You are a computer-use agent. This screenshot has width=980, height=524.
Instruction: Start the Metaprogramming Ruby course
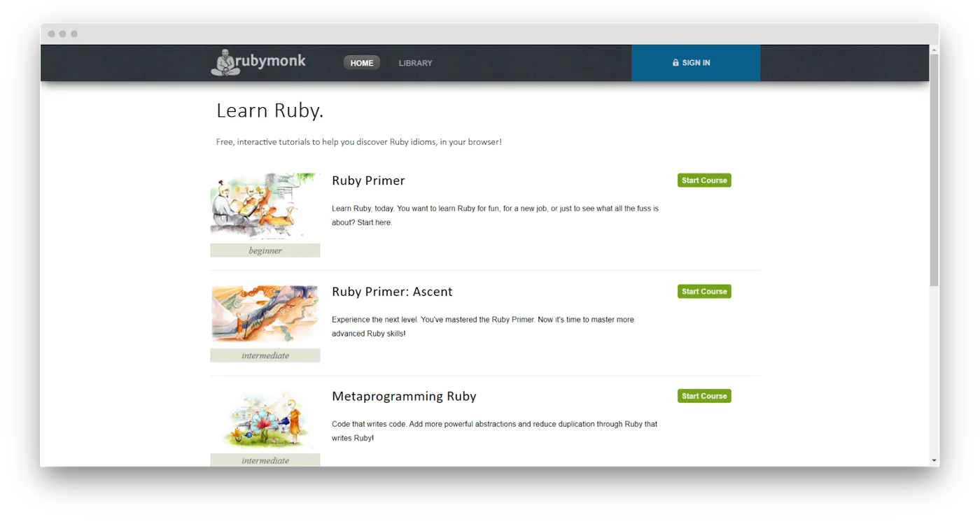(x=704, y=396)
